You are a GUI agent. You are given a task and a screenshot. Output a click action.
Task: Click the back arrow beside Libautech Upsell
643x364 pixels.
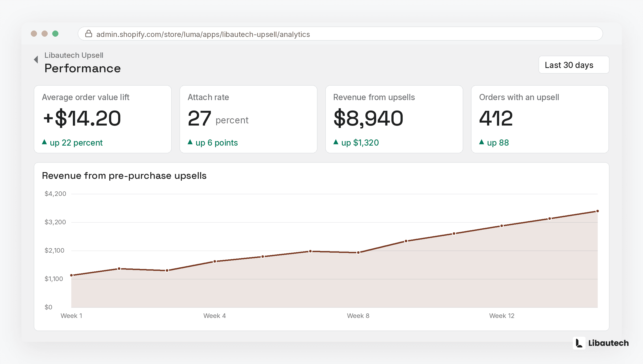tap(36, 59)
